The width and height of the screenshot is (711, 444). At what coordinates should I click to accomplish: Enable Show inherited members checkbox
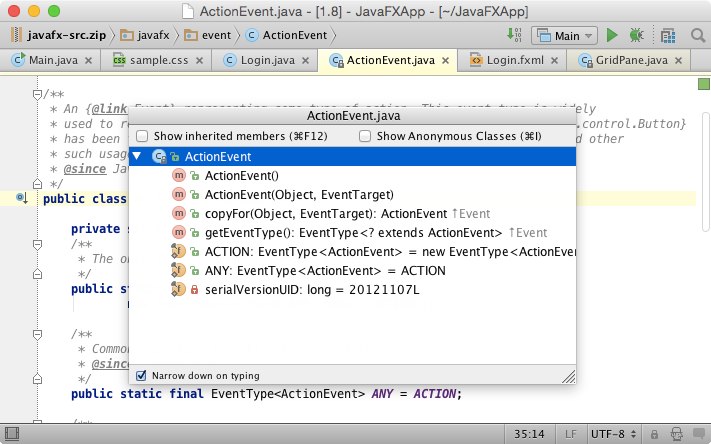[x=142, y=136]
